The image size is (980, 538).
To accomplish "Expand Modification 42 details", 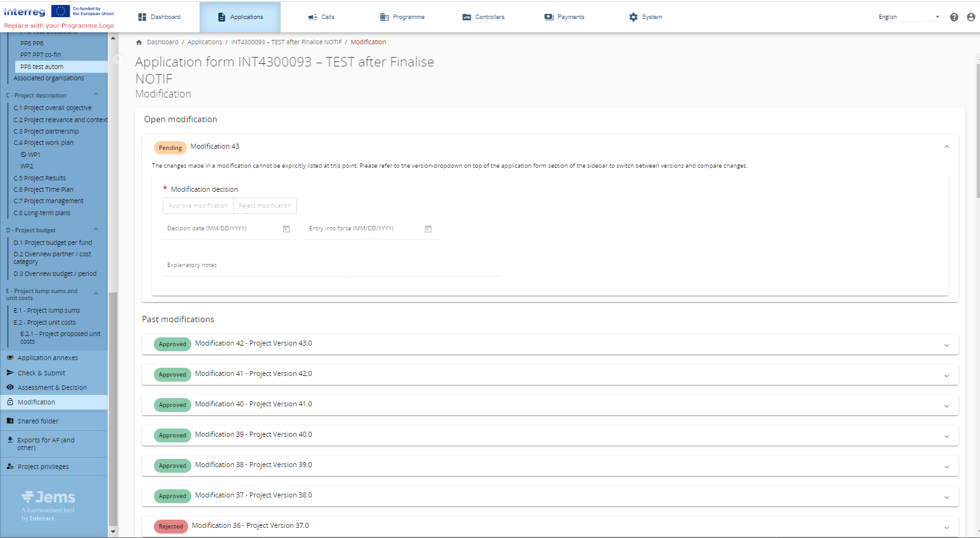I will tap(946, 345).
